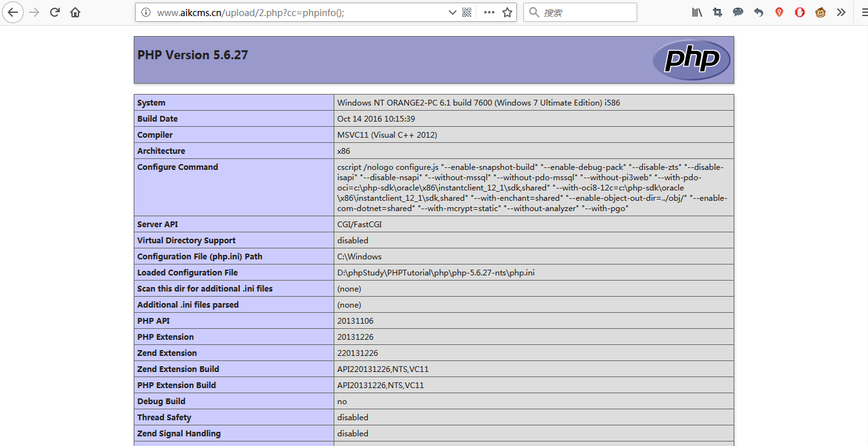
Task: Select the Windows NT ORANGE2-PC system value
Action: [478, 103]
